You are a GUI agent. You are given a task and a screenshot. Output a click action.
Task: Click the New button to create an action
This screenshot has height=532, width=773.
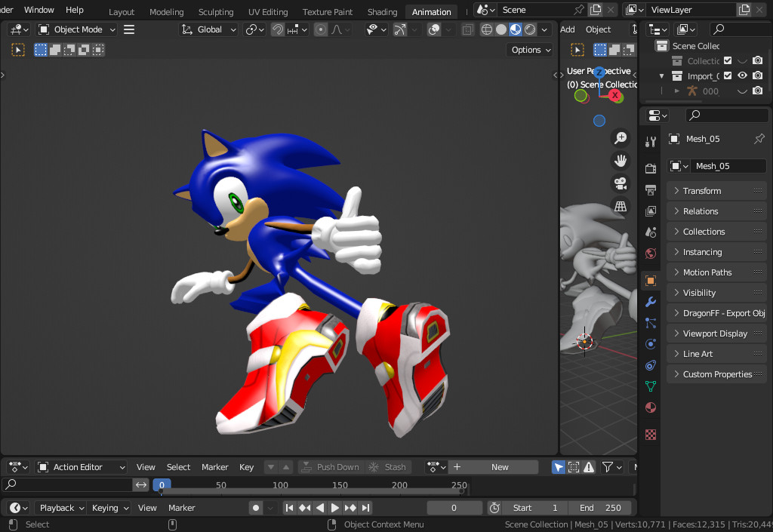point(501,466)
